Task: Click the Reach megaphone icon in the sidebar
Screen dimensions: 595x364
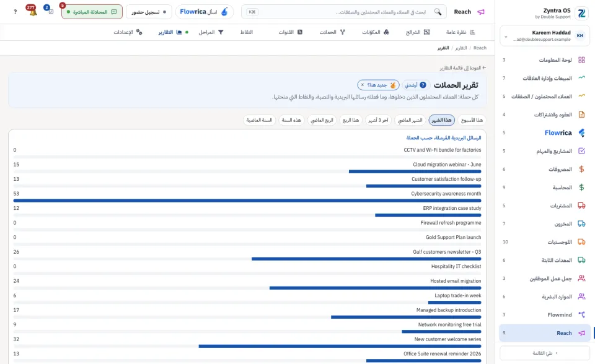Action: point(581,333)
